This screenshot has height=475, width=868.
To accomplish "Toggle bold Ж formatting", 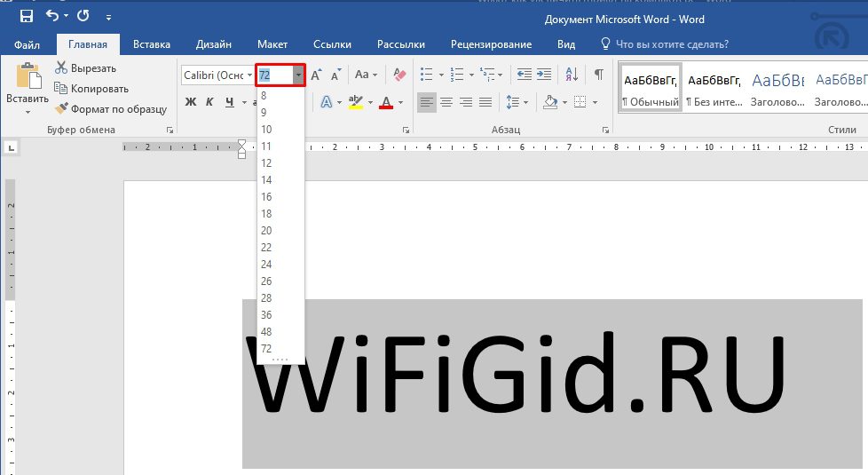I will point(191,102).
